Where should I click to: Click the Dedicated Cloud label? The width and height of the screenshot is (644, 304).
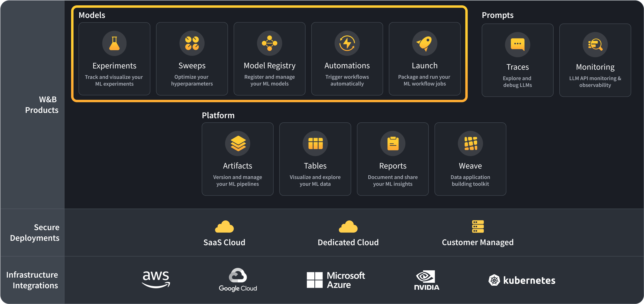coord(348,242)
